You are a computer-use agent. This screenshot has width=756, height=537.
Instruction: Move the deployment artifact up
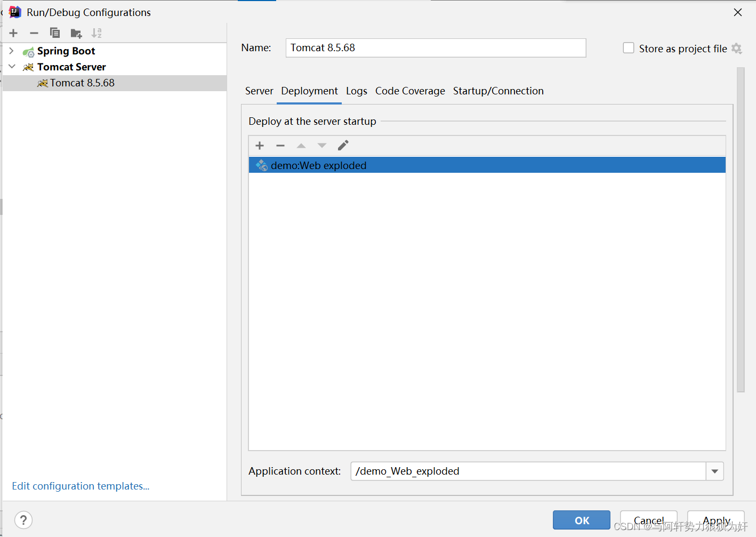coord(301,145)
